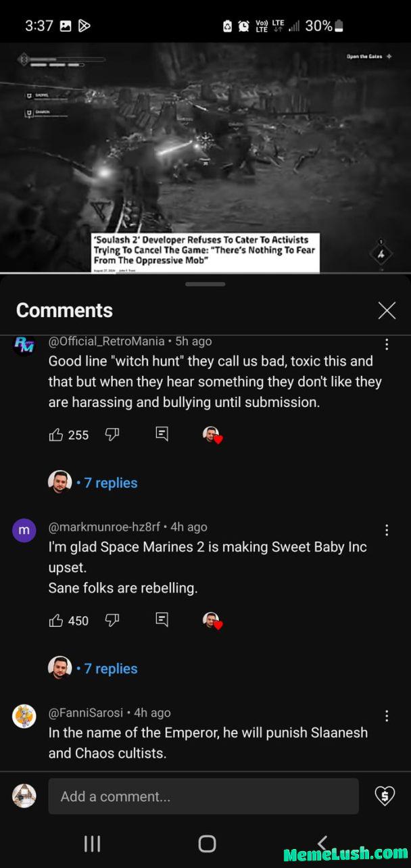This screenshot has width=411, height=868.
Task: Dislike the @Official_RetroMania comment
Action: coord(112,435)
